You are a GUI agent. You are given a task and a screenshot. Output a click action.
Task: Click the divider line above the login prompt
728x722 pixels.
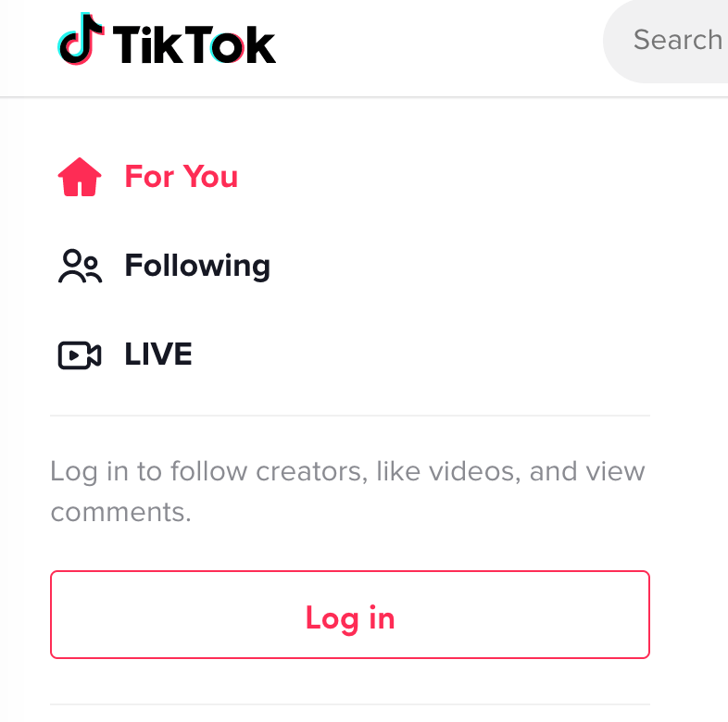349,416
